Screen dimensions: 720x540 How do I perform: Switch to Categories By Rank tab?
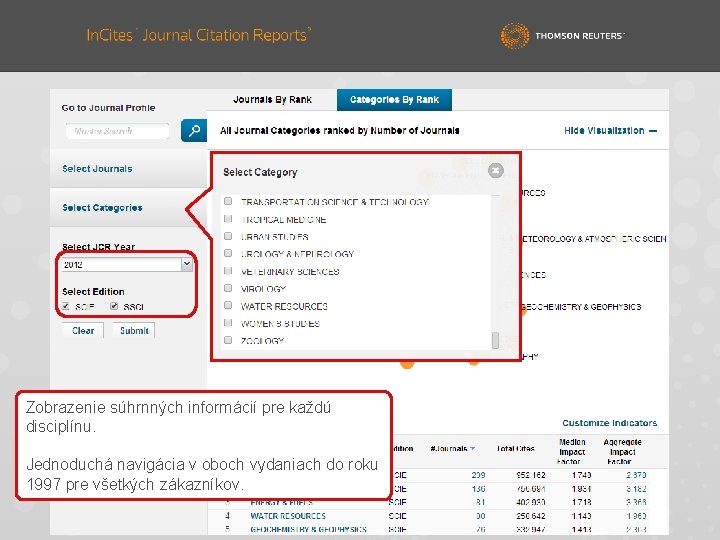(x=394, y=100)
